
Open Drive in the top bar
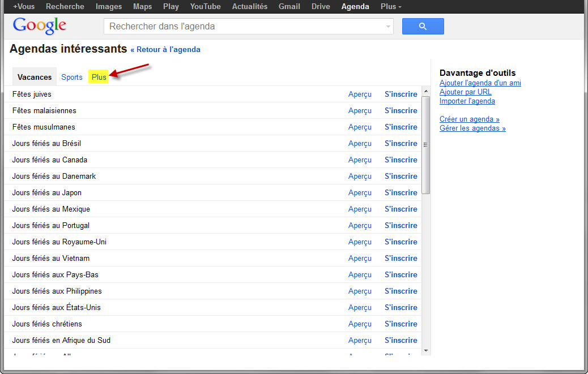(321, 6)
